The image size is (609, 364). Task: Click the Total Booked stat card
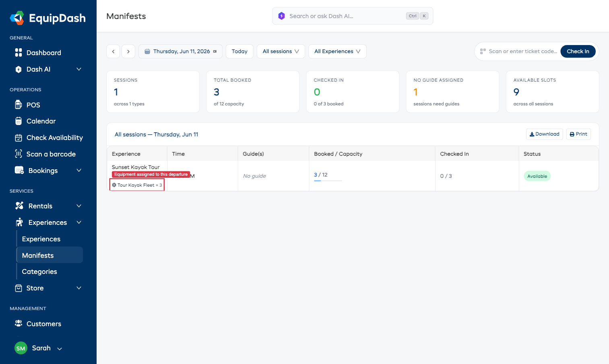[x=253, y=92]
